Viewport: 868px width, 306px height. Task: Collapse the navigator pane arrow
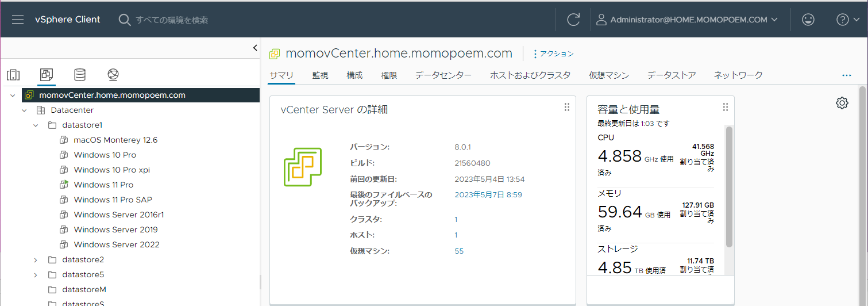pyautogui.click(x=255, y=48)
